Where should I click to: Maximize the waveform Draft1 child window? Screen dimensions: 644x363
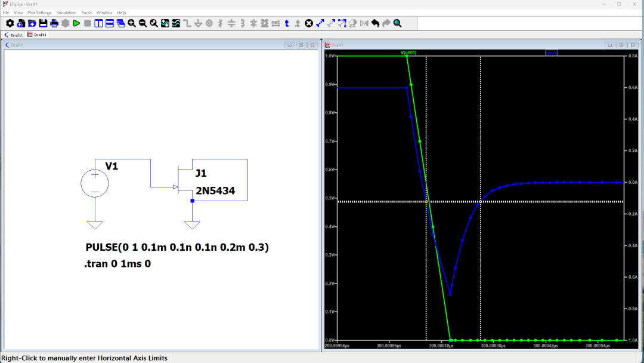(x=621, y=45)
